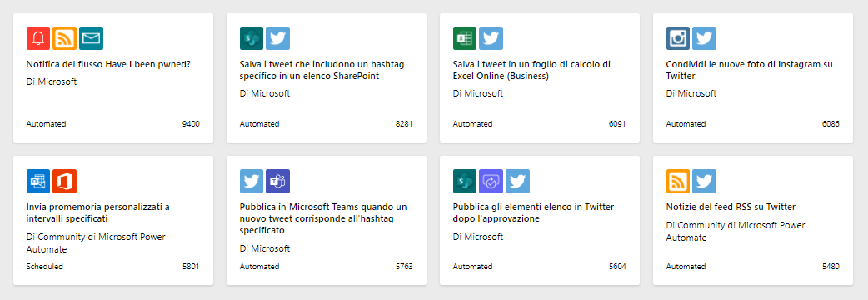Select Pubblica in Microsoft Teams template title
Image resolution: width=868 pixels, height=300 pixels.
(323, 218)
